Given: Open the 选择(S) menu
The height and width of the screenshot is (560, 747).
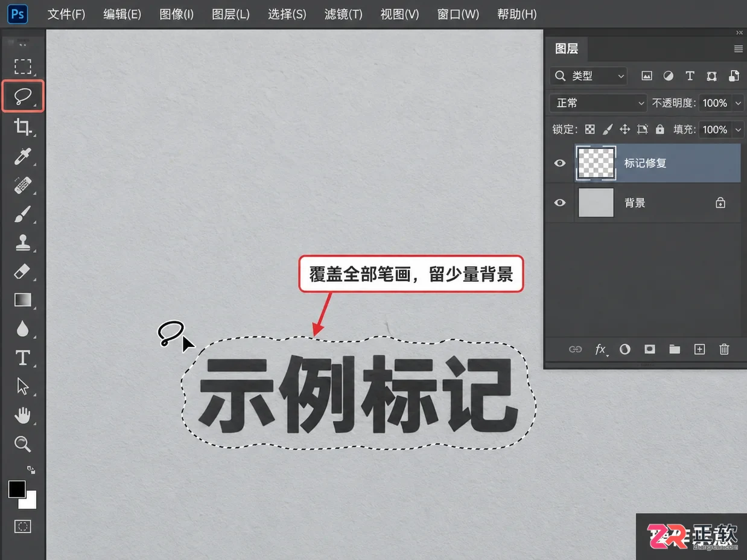Looking at the screenshot, I should tap(287, 14).
